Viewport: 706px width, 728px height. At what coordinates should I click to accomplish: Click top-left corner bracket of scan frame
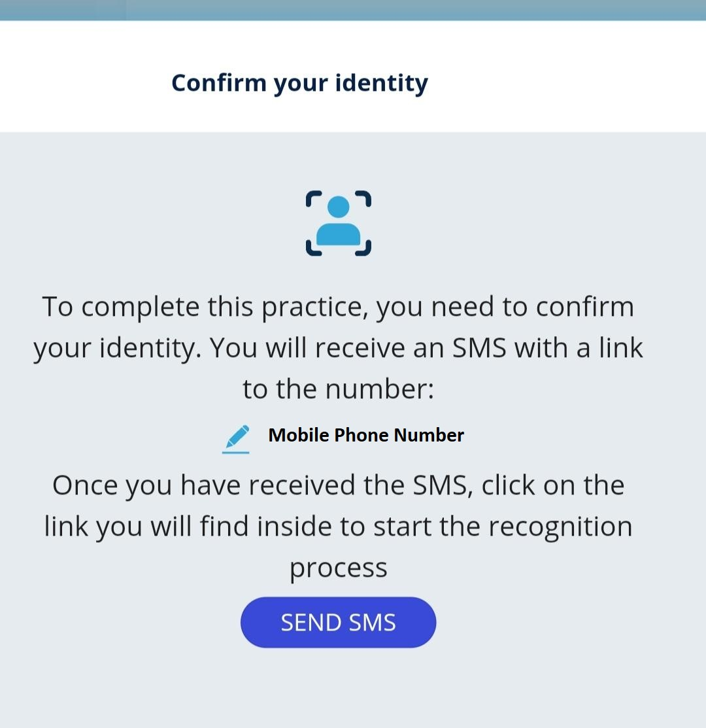coord(312,197)
